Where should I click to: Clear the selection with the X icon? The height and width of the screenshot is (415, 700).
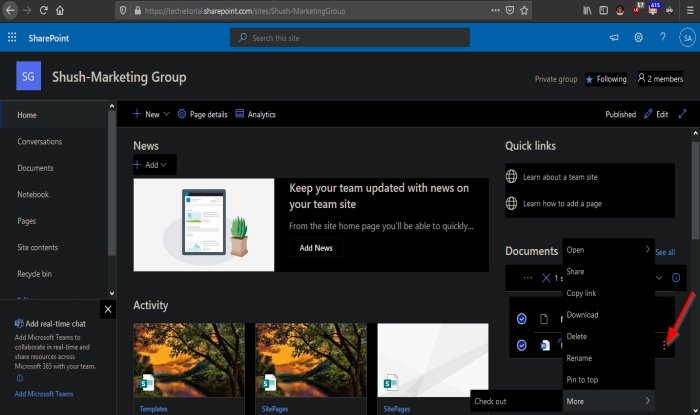click(546, 278)
